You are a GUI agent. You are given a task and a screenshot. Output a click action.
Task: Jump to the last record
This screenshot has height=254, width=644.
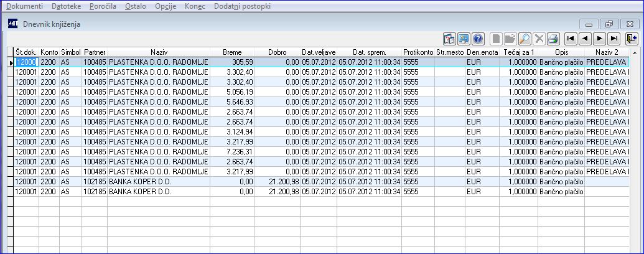614,39
